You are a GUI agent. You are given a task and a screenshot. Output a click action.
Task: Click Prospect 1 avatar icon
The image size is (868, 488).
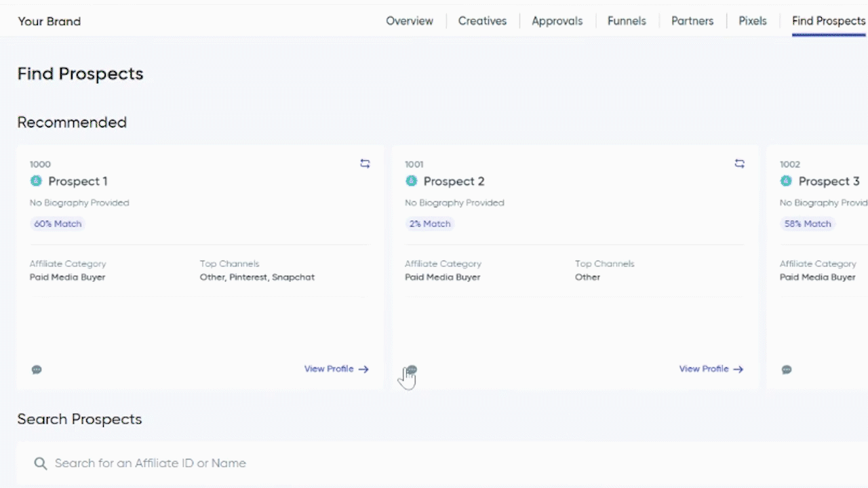pos(36,181)
